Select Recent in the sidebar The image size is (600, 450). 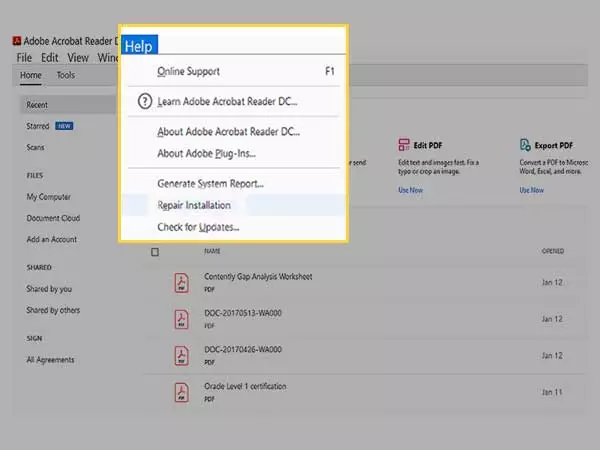point(68,105)
